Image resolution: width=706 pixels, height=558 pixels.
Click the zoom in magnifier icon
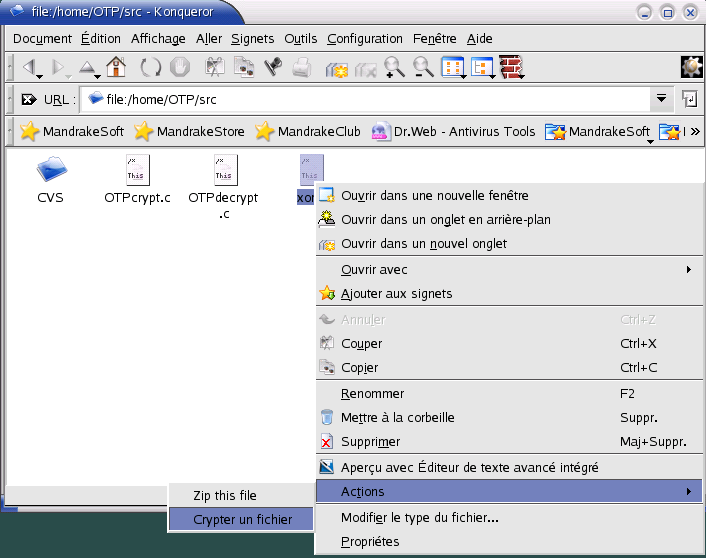click(394, 68)
